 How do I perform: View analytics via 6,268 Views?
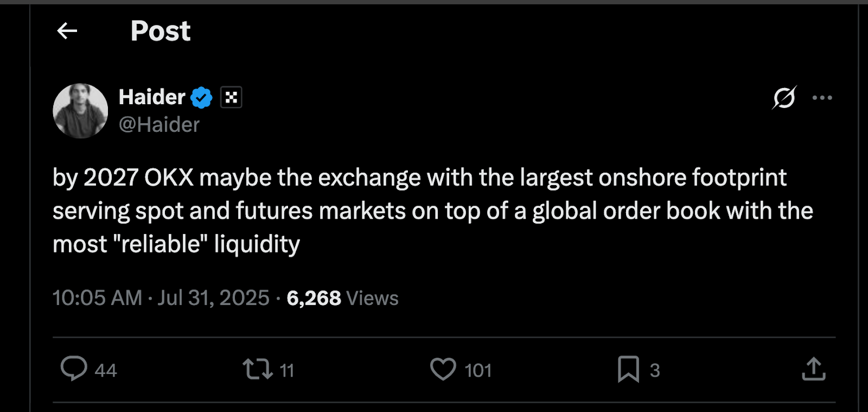tap(342, 298)
